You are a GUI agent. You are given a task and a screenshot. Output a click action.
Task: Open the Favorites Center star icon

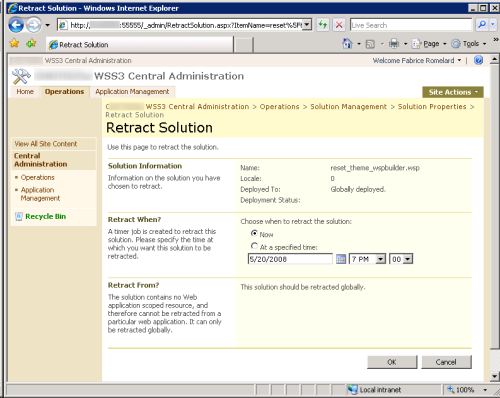(x=14, y=44)
